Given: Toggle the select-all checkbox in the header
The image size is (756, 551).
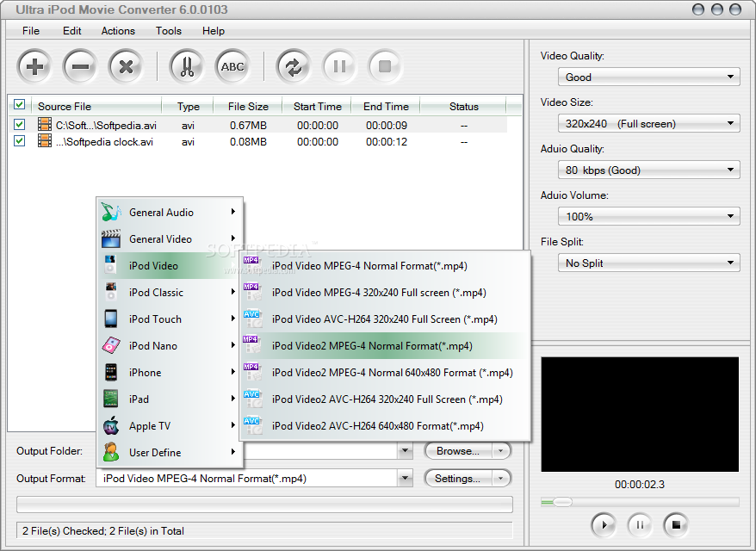Looking at the screenshot, I should coord(19,104).
